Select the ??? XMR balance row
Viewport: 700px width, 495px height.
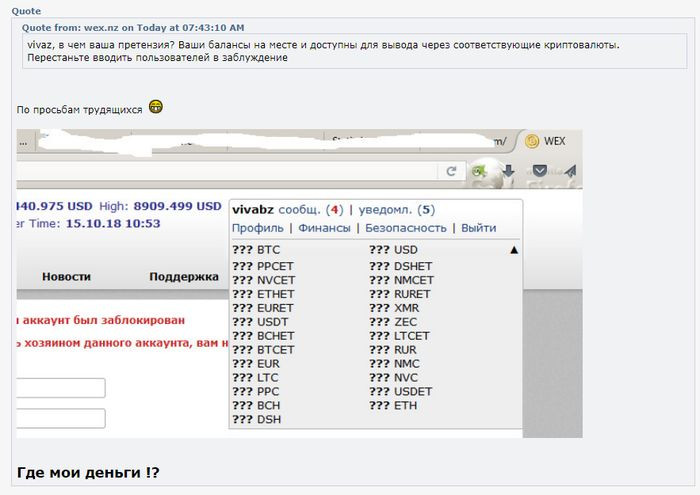(x=394, y=308)
